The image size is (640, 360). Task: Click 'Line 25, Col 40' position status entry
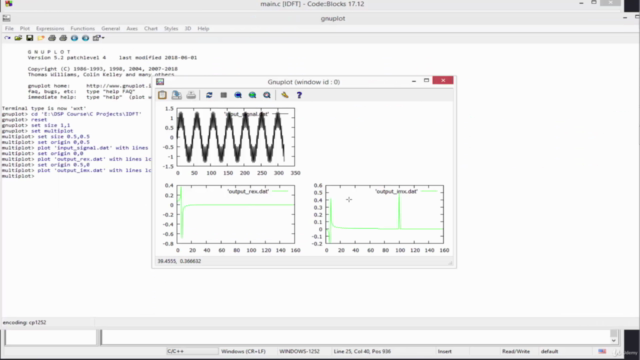362,351
